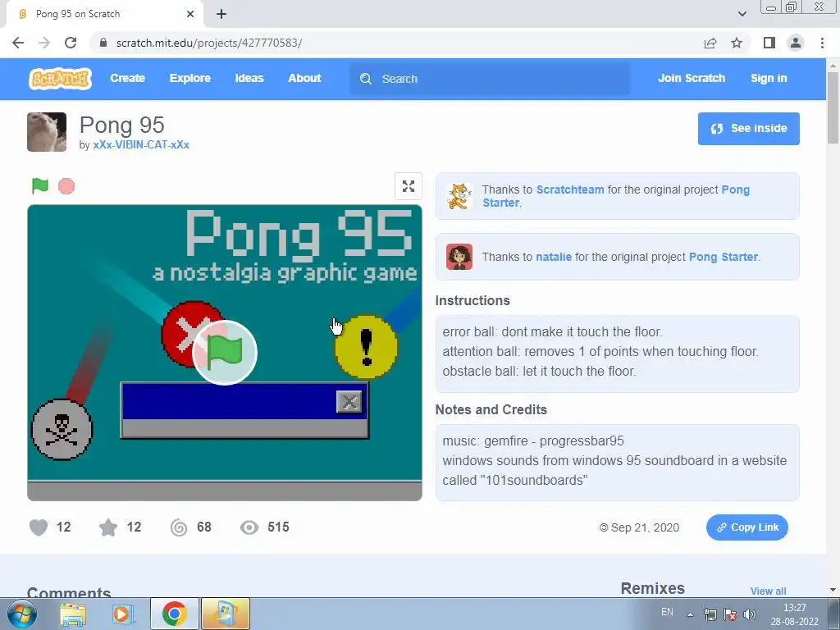The height and width of the screenshot is (630, 840).
Task: Focus the Scratch Search field
Action: click(x=490, y=79)
